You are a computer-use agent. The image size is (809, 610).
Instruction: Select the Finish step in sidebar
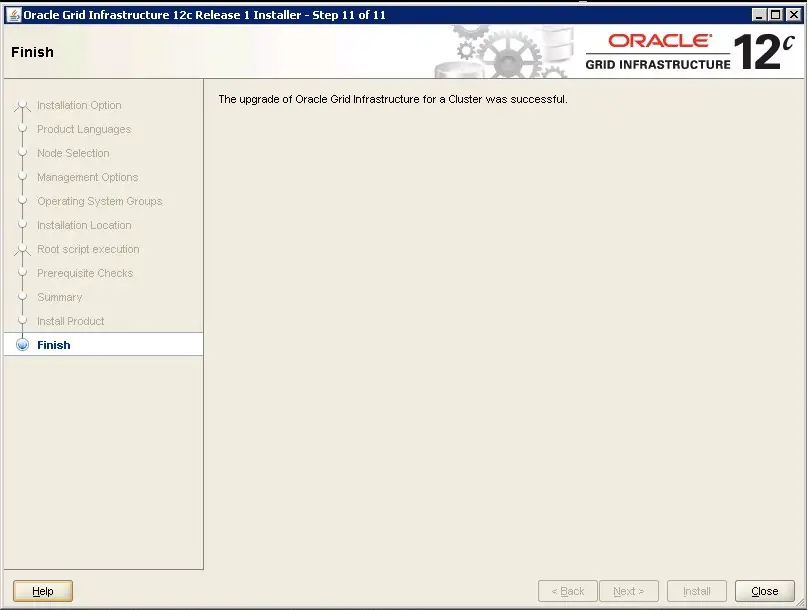(x=54, y=345)
